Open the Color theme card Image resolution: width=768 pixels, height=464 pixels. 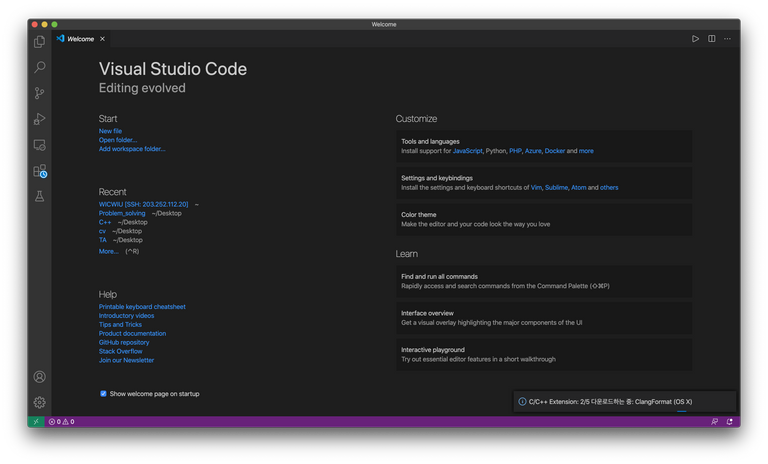pyautogui.click(x=544, y=220)
